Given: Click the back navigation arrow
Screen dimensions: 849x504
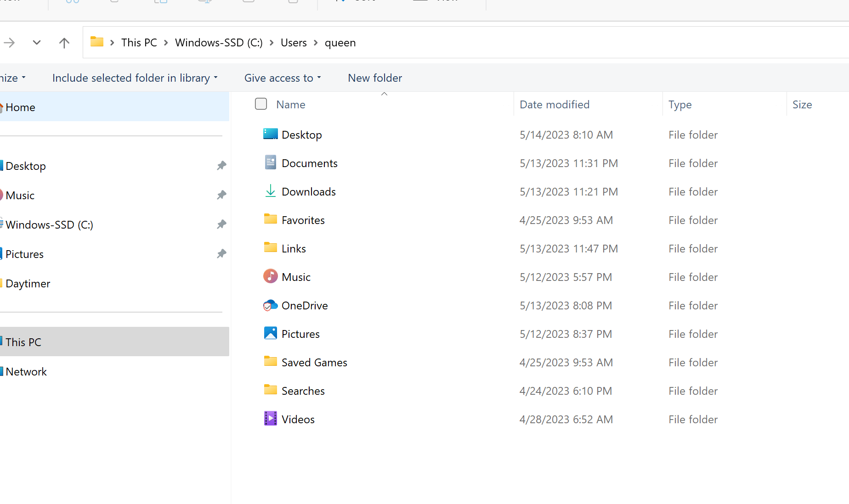Looking at the screenshot, I should (9, 42).
